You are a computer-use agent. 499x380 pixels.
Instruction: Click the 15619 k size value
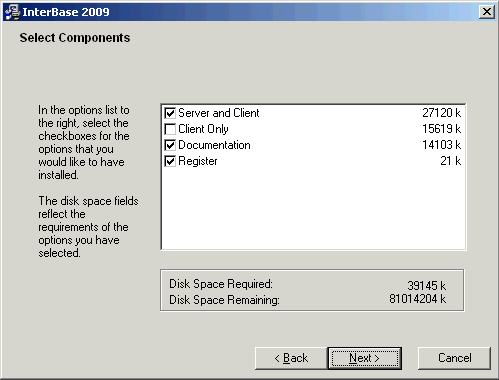point(442,129)
